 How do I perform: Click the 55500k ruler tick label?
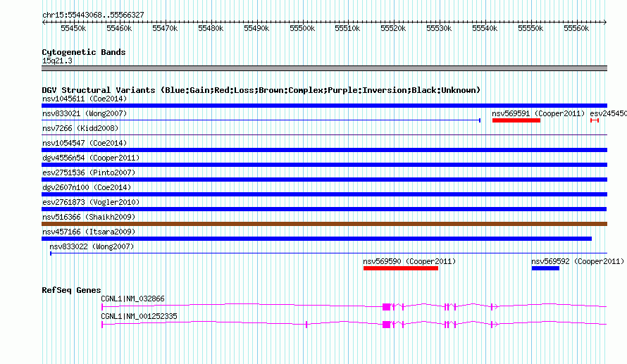302,28
